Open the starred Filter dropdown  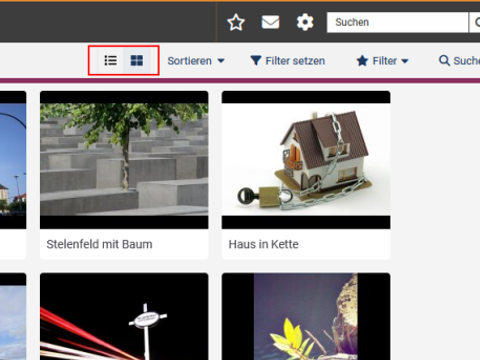pyautogui.click(x=382, y=61)
